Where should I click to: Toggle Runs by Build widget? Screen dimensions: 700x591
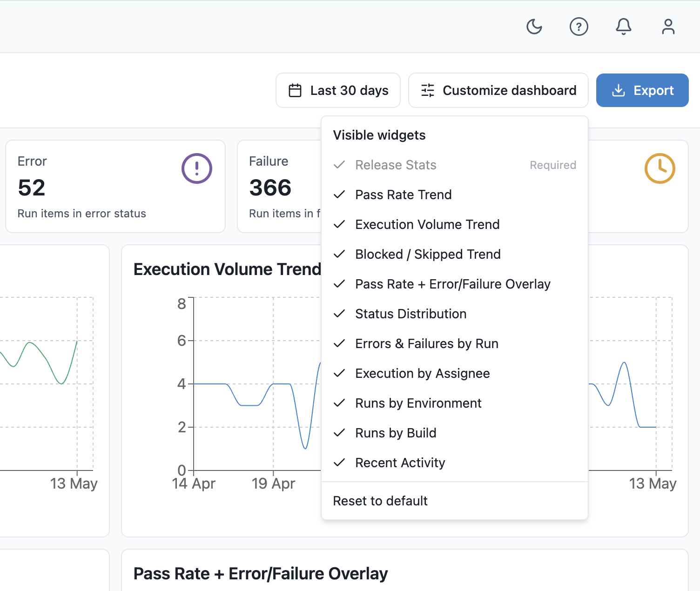pyautogui.click(x=455, y=433)
